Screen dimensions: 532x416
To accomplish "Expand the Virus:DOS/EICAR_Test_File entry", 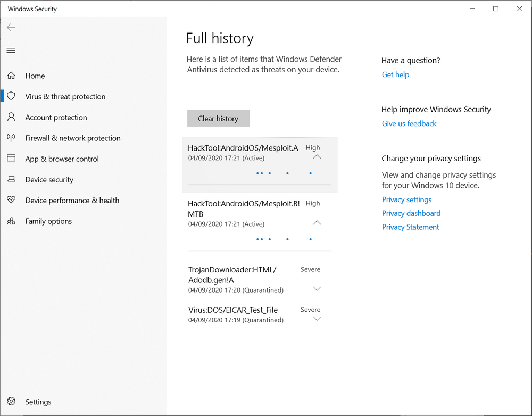I will [x=317, y=318].
